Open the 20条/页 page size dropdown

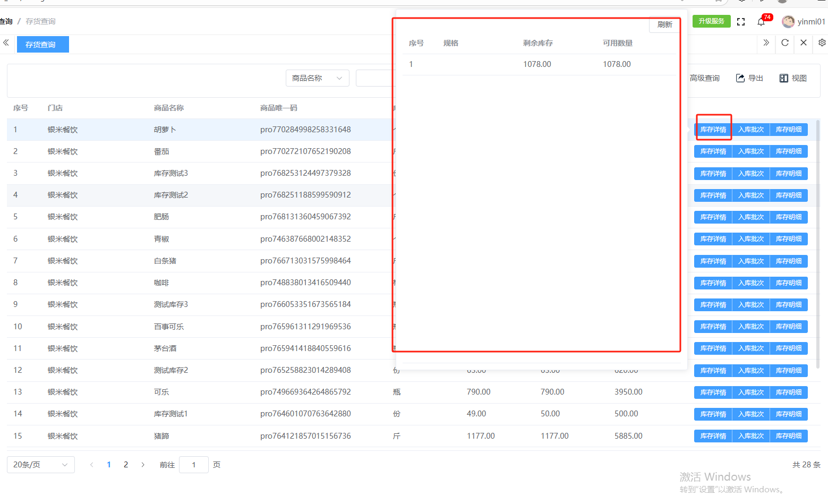click(40, 465)
